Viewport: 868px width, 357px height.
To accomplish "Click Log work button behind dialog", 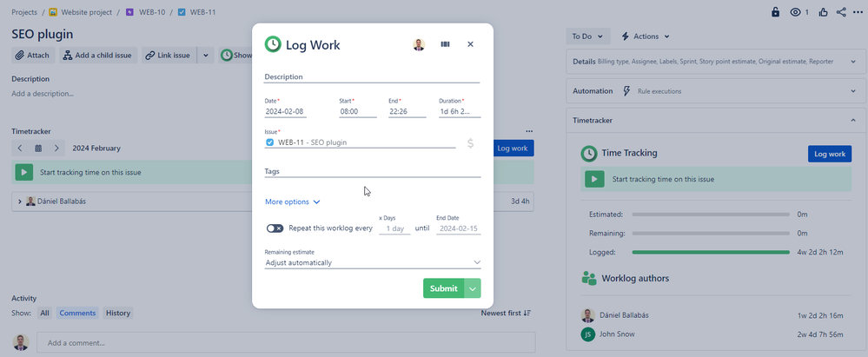I will click(x=514, y=149).
